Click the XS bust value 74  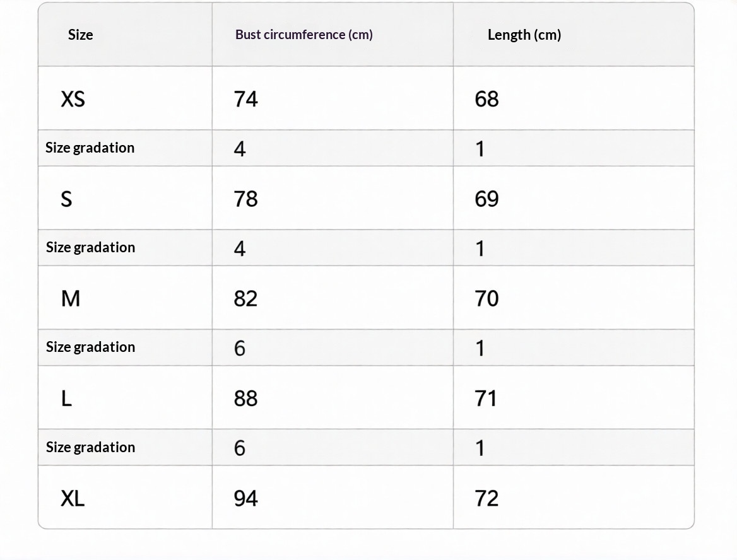coord(245,99)
